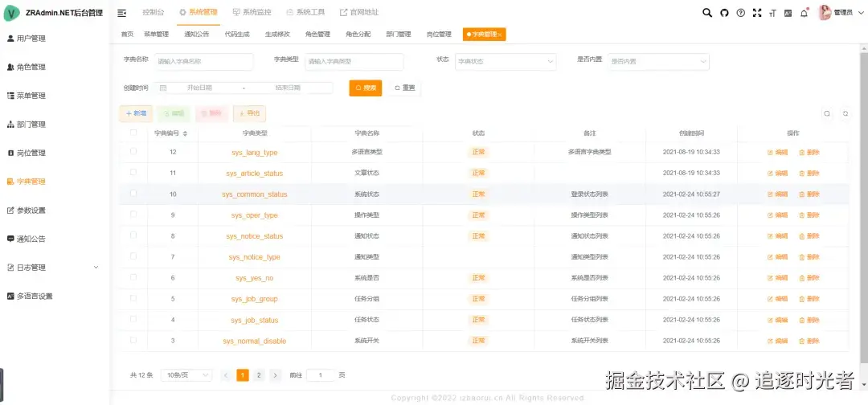
Task: Tick the sys_yes_no row checkbox
Action: 133,277
